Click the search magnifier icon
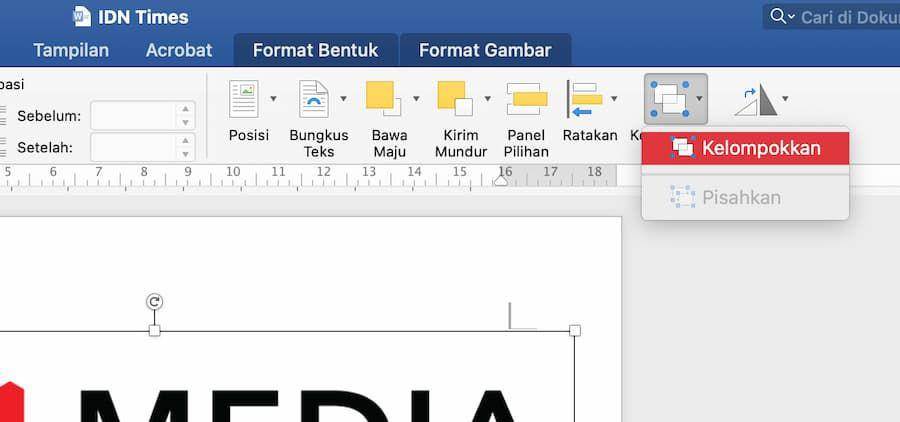Screen dimensions: 900x422 [x=778, y=17]
